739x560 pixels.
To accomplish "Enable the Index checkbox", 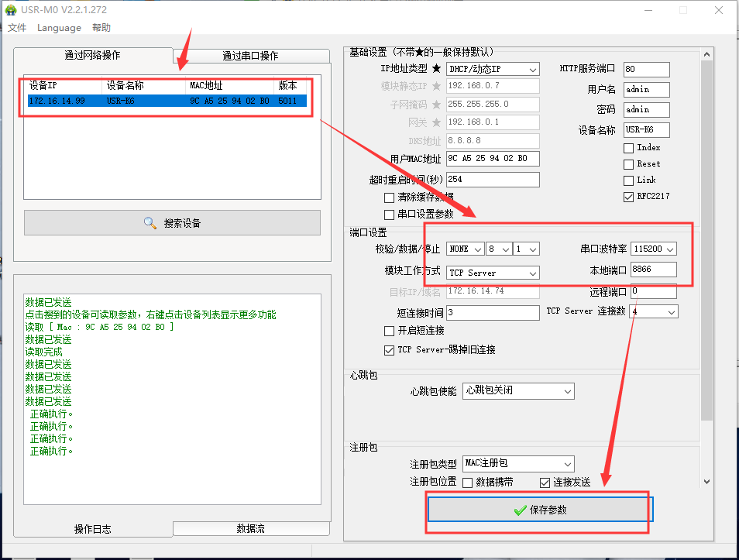I will [x=628, y=148].
